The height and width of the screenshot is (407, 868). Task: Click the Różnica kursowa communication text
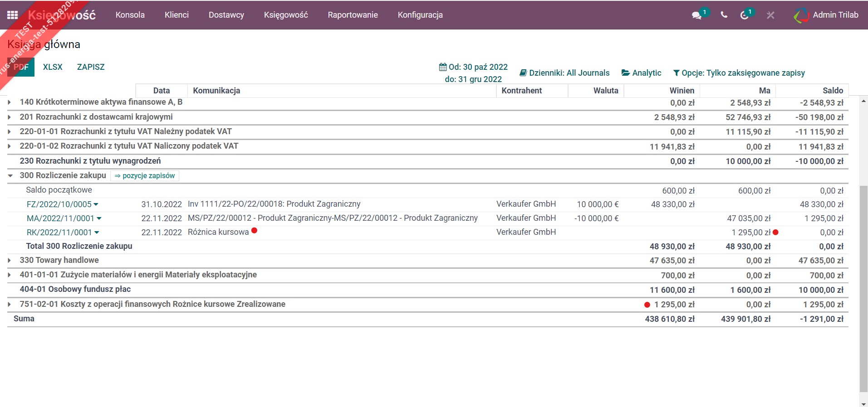click(218, 232)
